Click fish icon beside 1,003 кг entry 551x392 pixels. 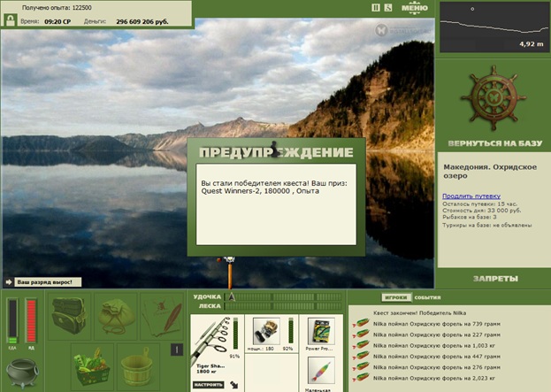pyautogui.click(x=361, y=344)
